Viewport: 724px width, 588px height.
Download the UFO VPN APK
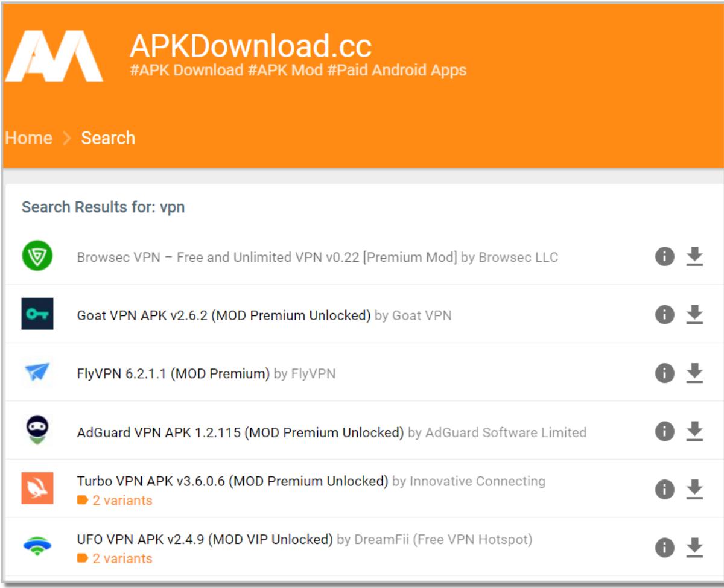click(695, 548)
